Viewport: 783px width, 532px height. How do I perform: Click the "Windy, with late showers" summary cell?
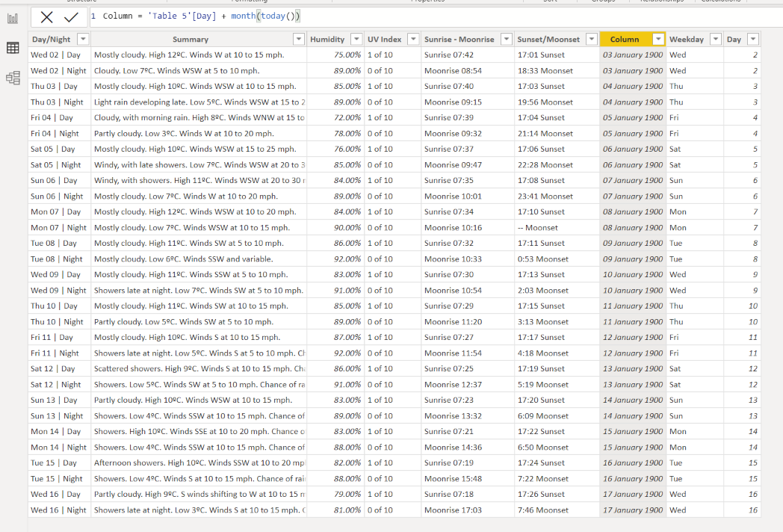pyautogui.click(x=199, y=165)
